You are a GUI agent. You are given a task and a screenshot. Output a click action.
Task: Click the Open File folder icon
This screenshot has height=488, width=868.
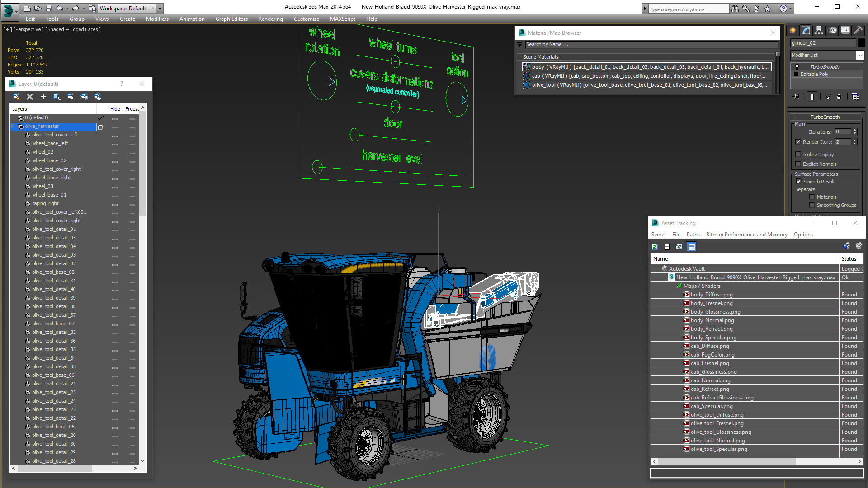tap(38, 8)
